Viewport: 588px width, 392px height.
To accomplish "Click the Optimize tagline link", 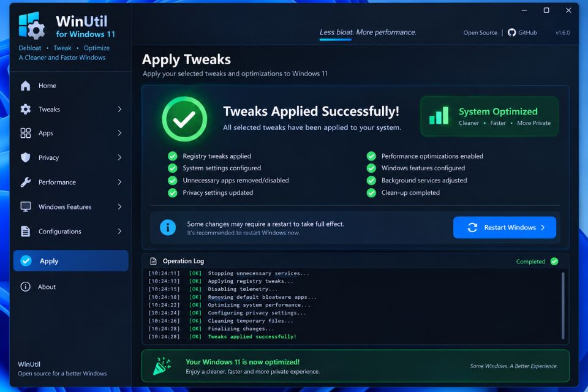I will 96,48.
